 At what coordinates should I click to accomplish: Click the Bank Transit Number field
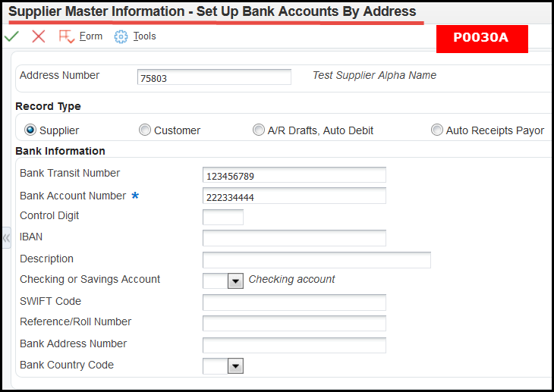tap(294, 175)
